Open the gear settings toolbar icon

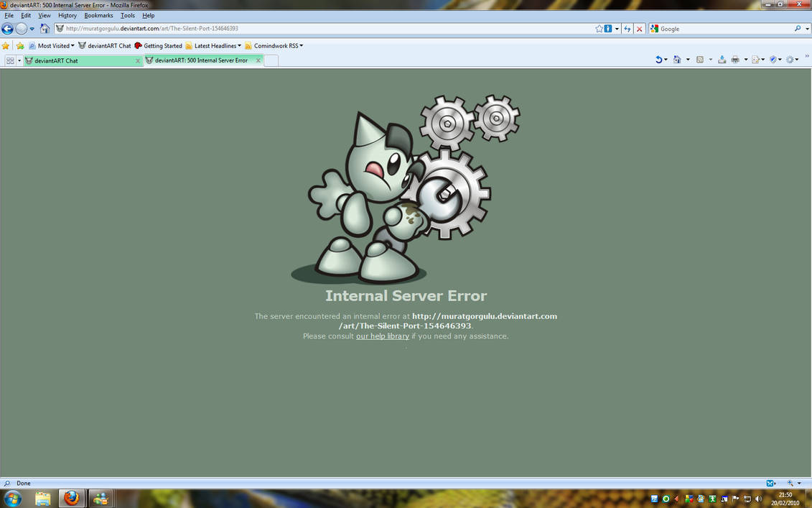click(x=790, y=59)
